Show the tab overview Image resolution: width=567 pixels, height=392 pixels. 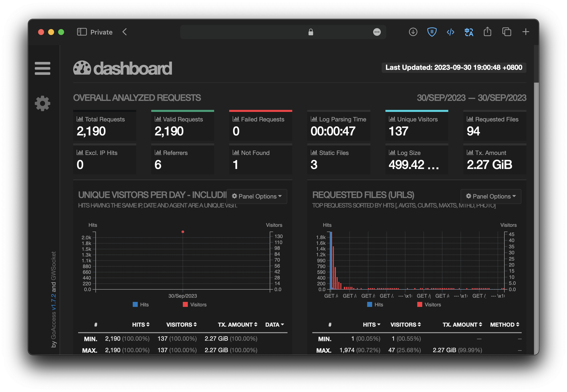(x=506, y=32)
